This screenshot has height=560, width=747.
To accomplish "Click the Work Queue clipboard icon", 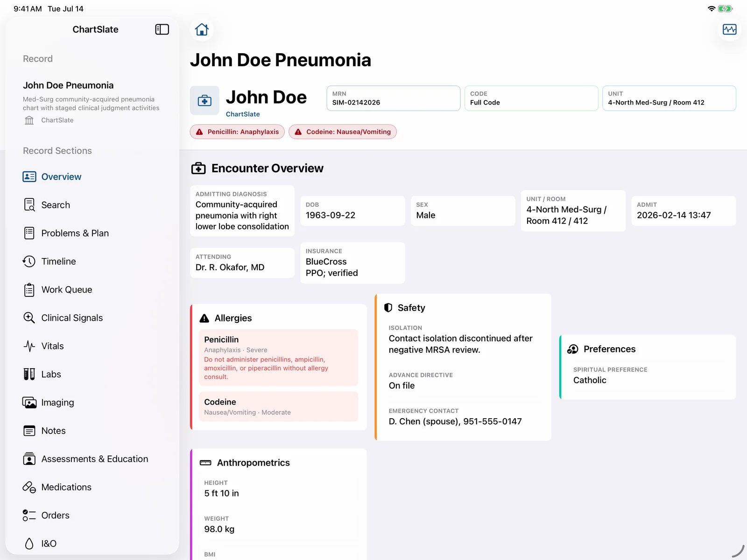I will [29, 290].
